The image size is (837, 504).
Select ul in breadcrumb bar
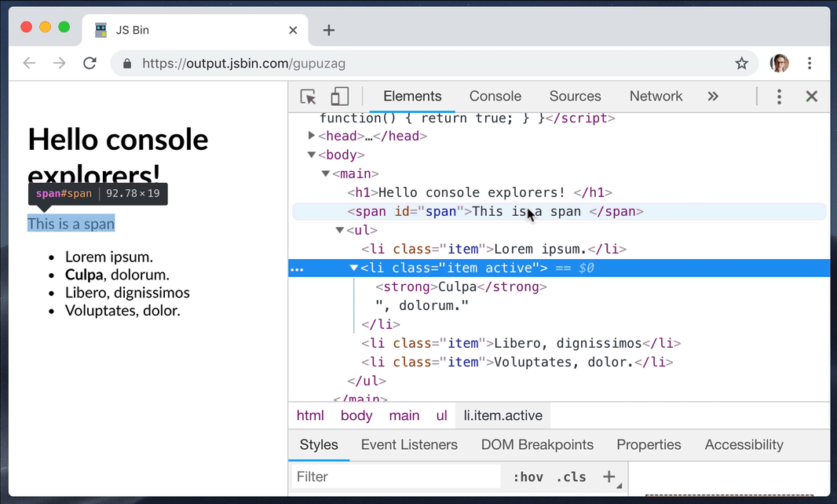(441, 415)
